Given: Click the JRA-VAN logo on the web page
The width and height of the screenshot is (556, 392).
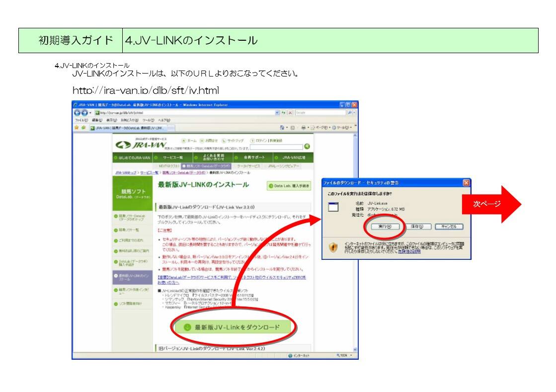Looking at the screenshot, I should coord(141,145).
